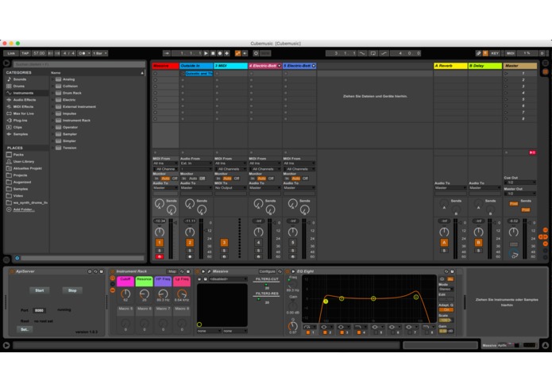Click the Link button
This screenshot has height=392, width=552.
point(11,53)
